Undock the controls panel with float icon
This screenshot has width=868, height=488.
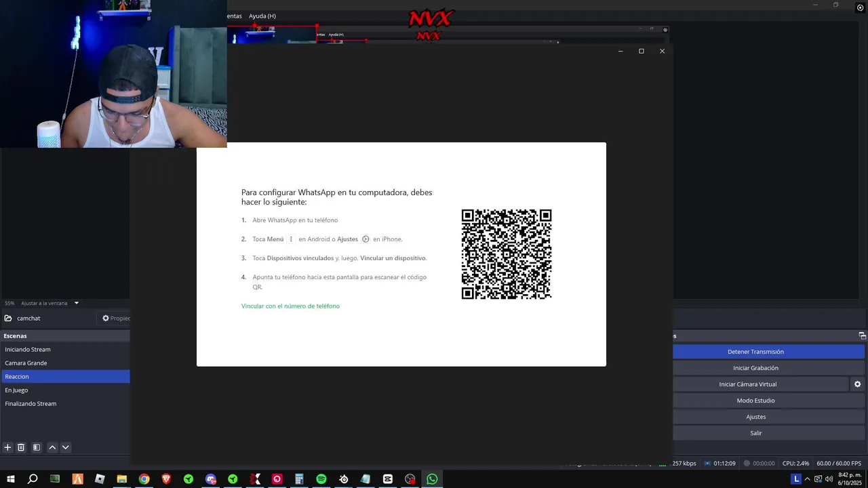coord(862,335)
